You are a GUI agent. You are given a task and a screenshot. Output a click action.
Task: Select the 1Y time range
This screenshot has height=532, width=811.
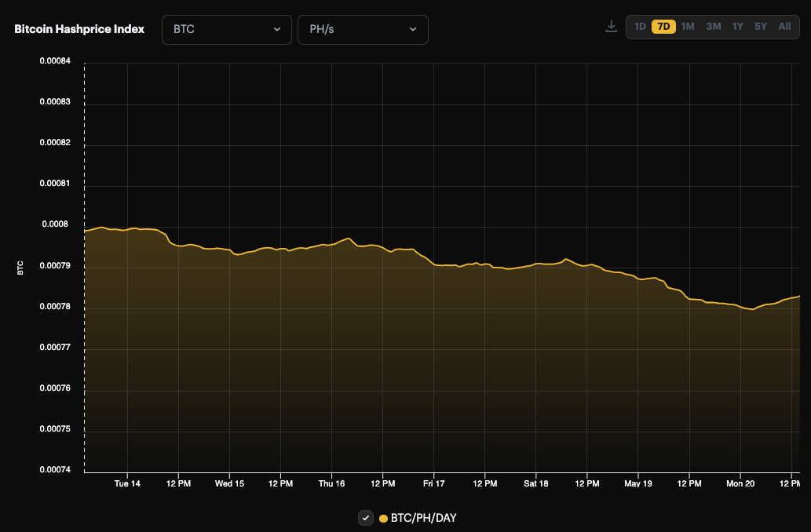tap(737, 26)
